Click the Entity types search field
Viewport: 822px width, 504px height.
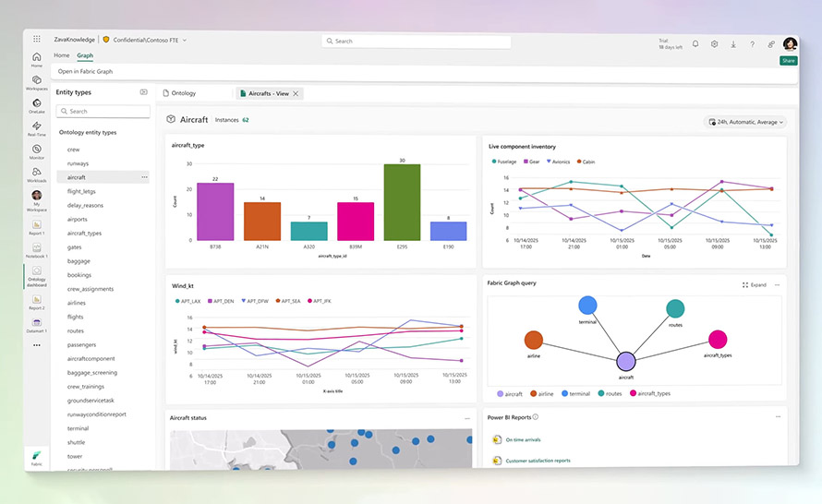(x=103, y=111)
